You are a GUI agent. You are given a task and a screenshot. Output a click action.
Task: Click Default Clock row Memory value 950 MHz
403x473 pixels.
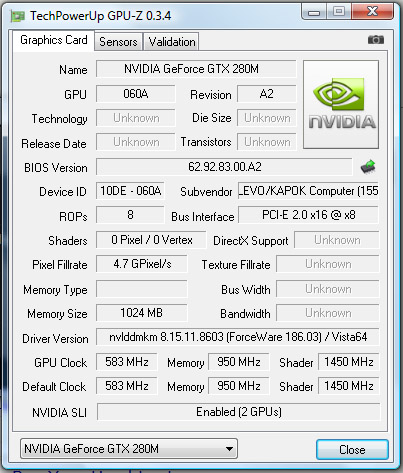pyautogui.click(x=239, y=386)
